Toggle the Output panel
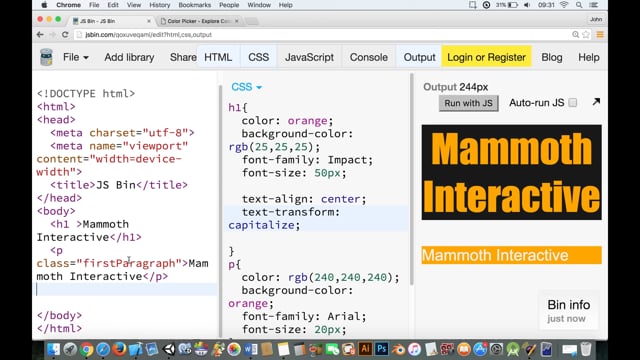This screenshot has height=360, width=640. tap(420, 57)
